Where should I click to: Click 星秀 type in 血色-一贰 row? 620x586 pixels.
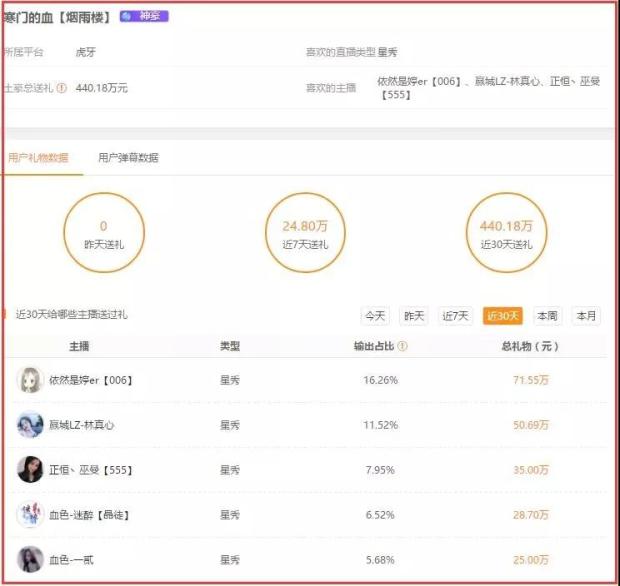coord(230,560)
